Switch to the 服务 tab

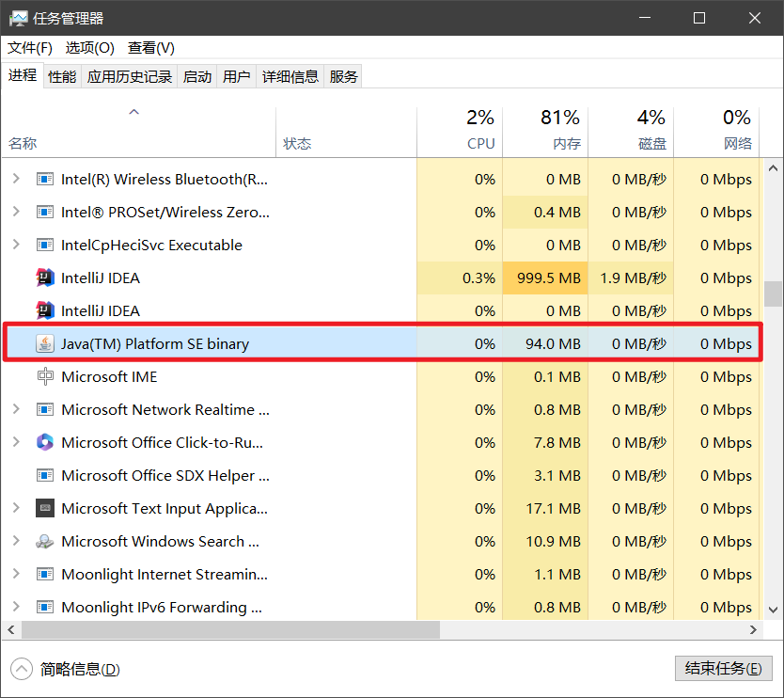click(343, 76)
